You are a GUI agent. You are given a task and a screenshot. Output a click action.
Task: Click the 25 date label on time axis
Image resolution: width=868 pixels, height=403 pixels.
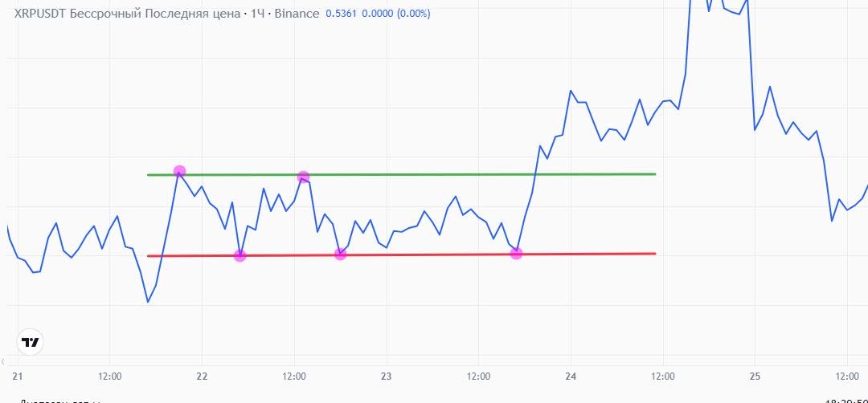[x=755, y=377]
